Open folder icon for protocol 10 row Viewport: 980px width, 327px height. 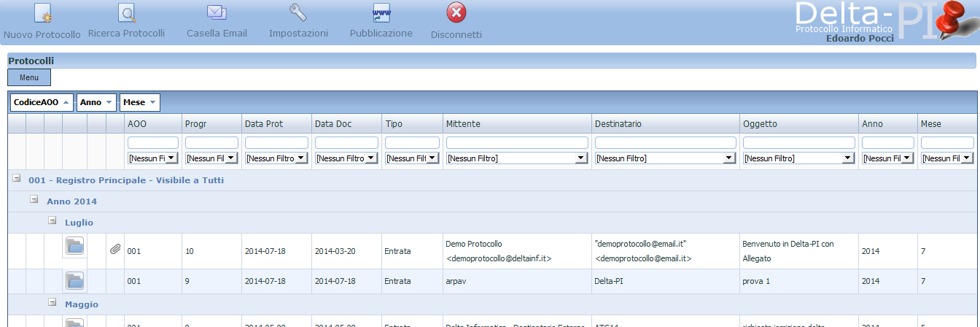[75, 246]
